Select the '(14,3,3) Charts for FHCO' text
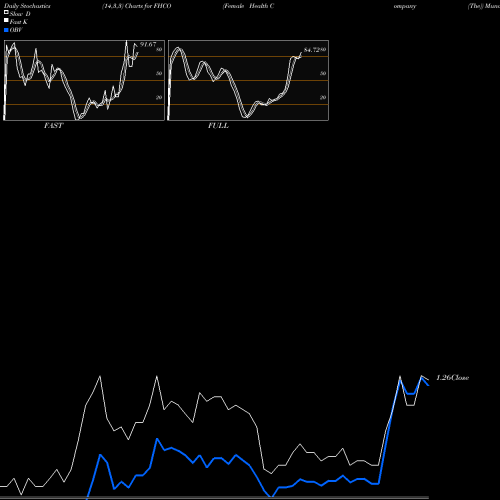The height and width of the screenshot is (500, 500). coord(137,6)
